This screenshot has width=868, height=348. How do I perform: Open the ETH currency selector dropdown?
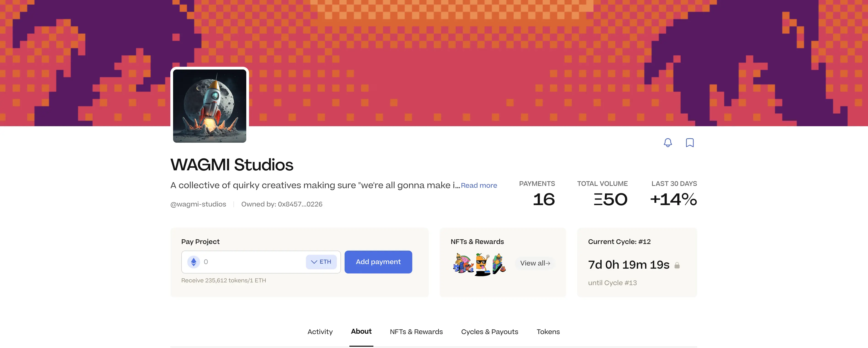[x=321, y=262]
